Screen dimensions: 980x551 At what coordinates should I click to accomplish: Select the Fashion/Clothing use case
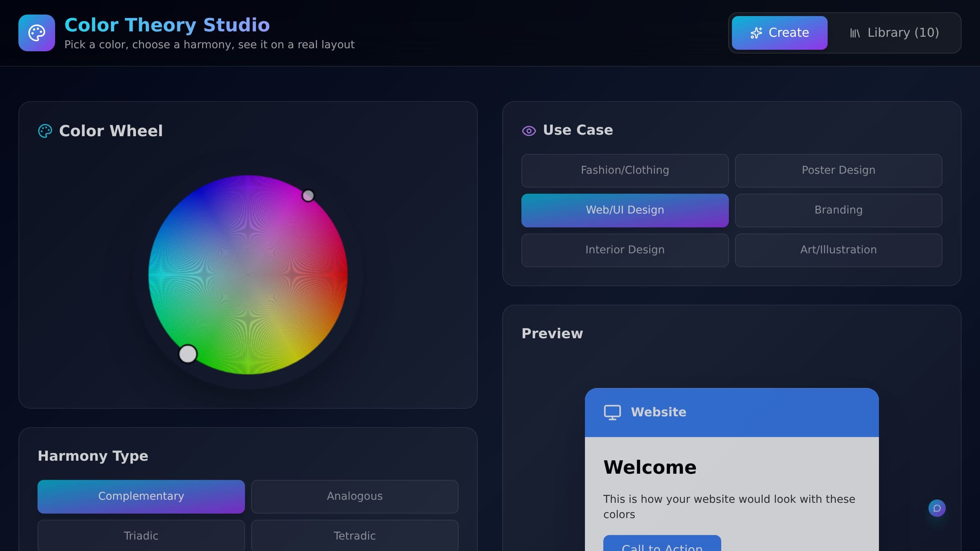point(625,171)
